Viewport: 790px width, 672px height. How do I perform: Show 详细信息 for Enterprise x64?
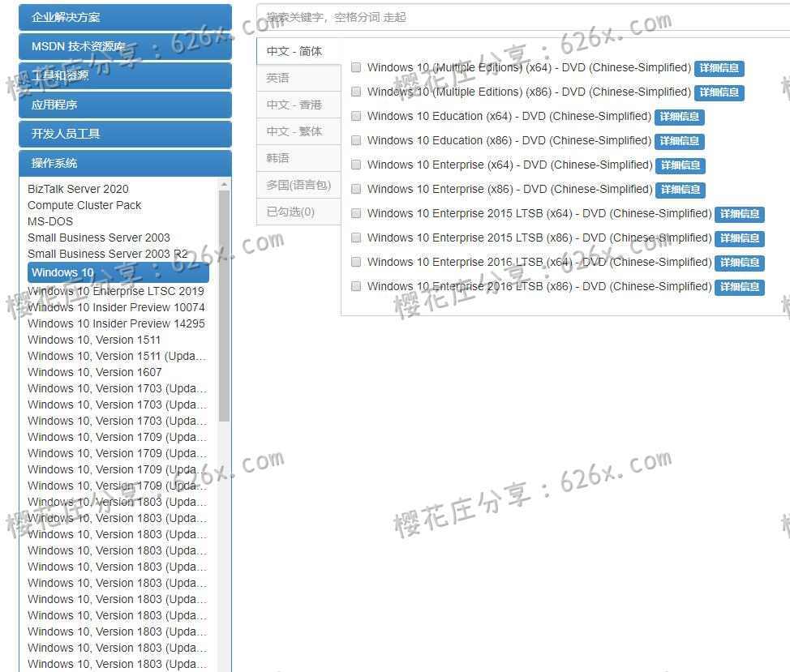pos(681,165)
